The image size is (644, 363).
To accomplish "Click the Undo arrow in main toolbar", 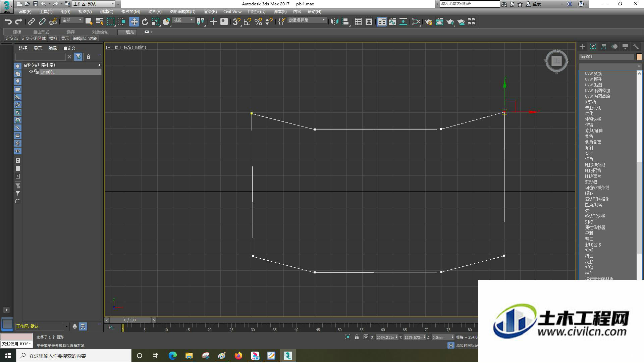I will point(8,22).
